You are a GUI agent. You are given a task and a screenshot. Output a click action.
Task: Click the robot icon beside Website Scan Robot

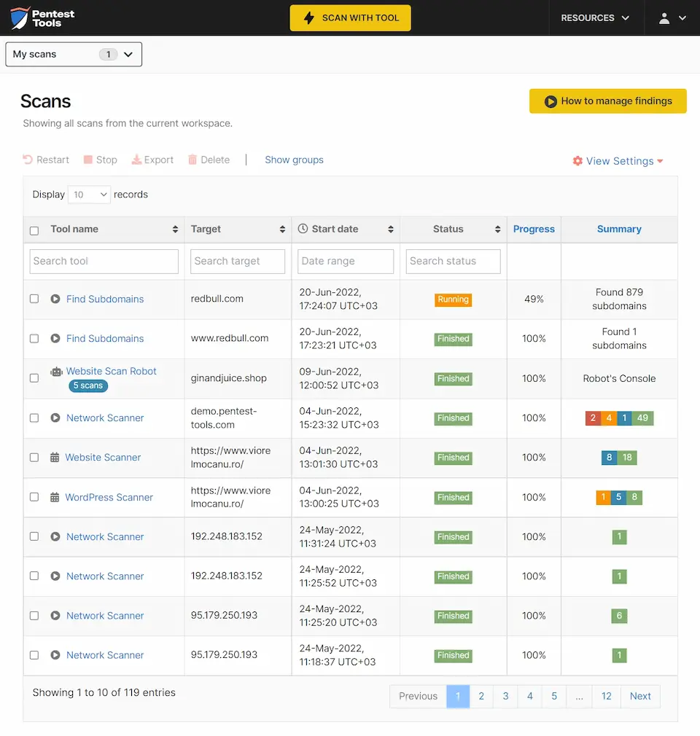(56, 371)
